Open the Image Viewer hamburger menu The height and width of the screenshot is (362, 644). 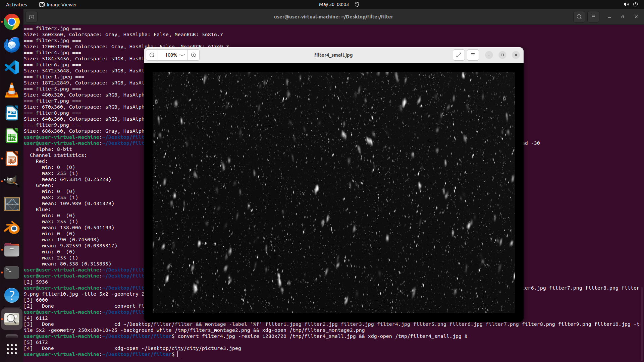[473, 55]
